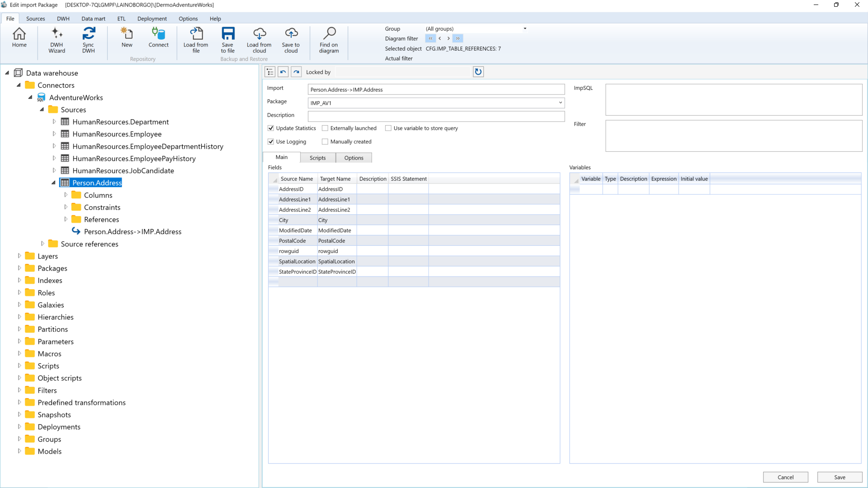Open the Help menu
Viewport: 868px width, 488px height.
point(215,19)
